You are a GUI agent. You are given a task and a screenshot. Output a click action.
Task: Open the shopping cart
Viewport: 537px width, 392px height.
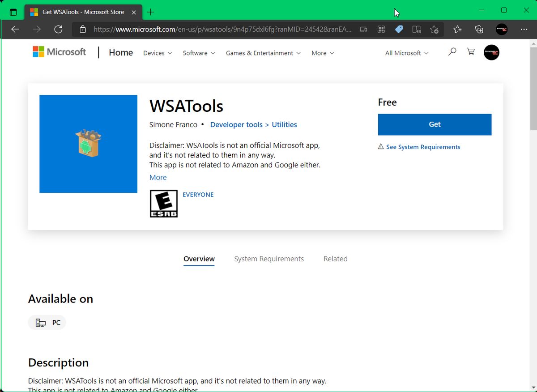click(470, 52)
